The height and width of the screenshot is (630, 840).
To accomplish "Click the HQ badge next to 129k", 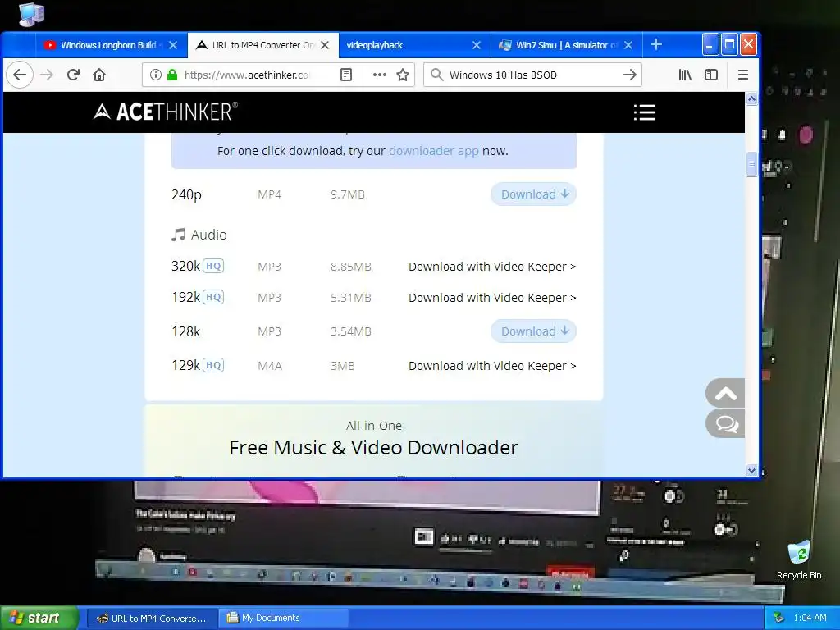I will tap(213, 365).
